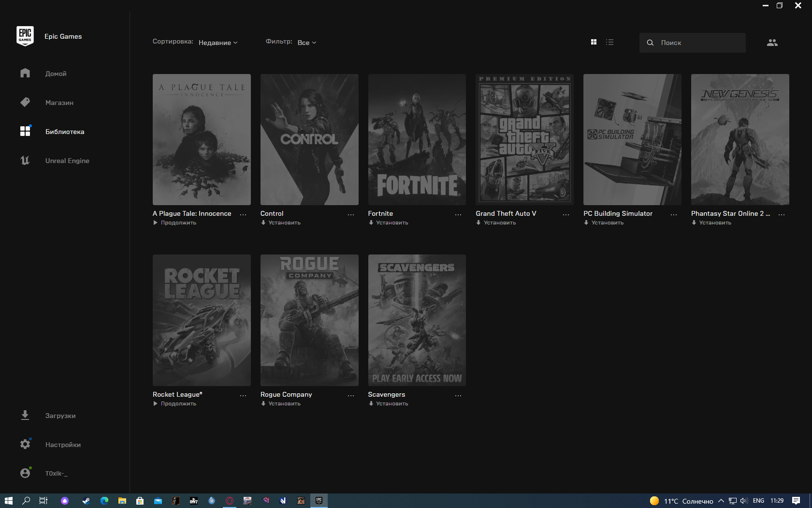Open the volume control in system tray
The height and width of the screenshot is (508, 812).
pyautogui.click(x=744, y=501)
